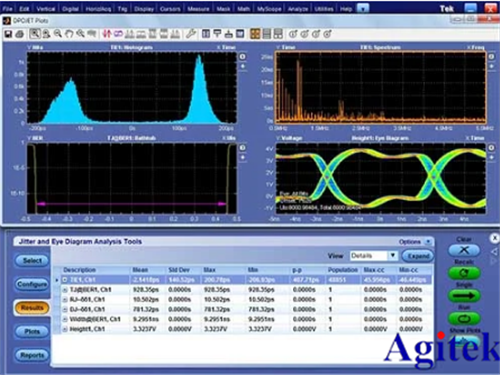The height and width of the screenshot is (375, 500).
Task: Expand the Height1, Ch1 measurement row
Action: tap(65, 329)
